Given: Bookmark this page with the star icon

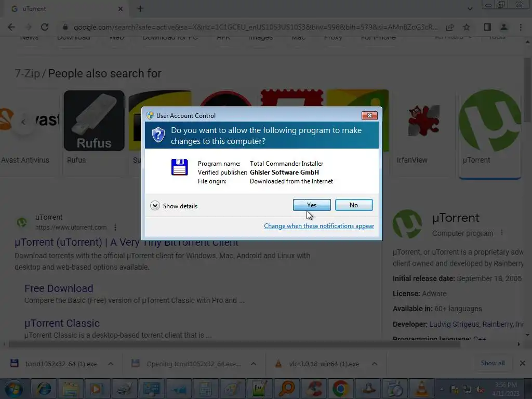Looking at the screenshot, I should pyautogui.click(x=467, y=27).
